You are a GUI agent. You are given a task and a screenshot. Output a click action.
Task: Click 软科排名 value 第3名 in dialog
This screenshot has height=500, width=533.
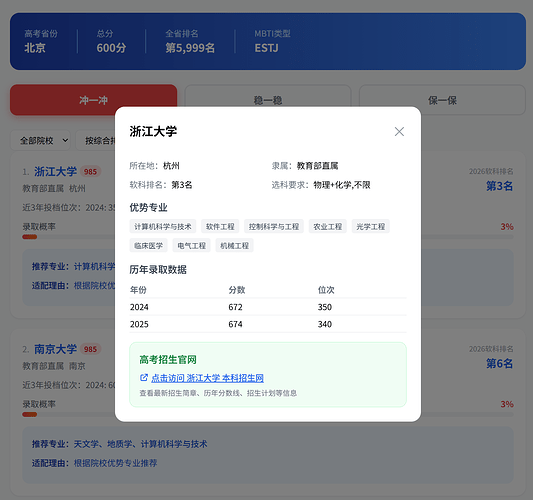point(182,185)
